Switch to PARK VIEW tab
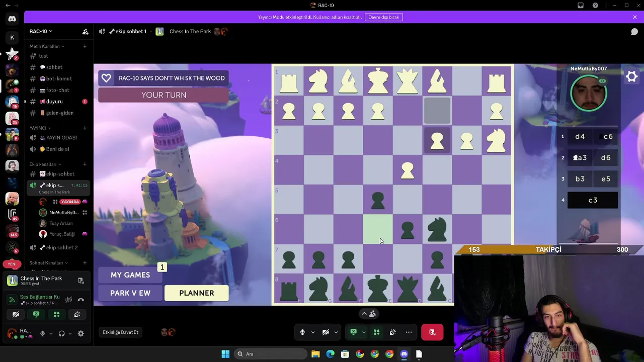The width and height of the screenshot is (644, 362). (x=130, y=293)
